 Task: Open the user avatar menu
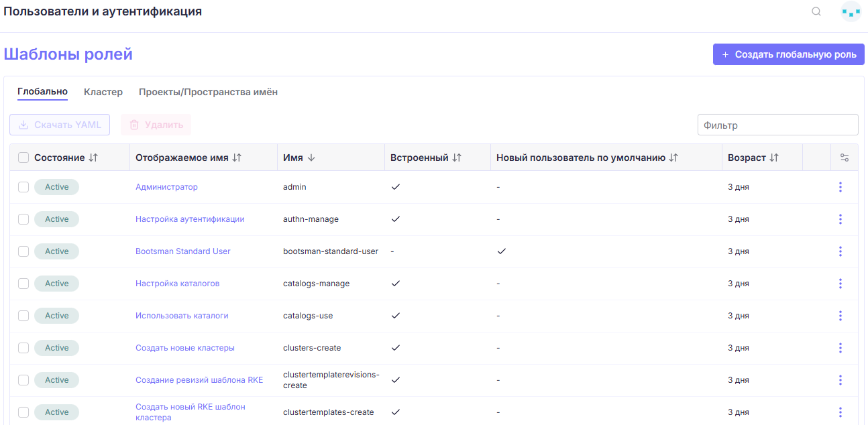coord(851,11)
